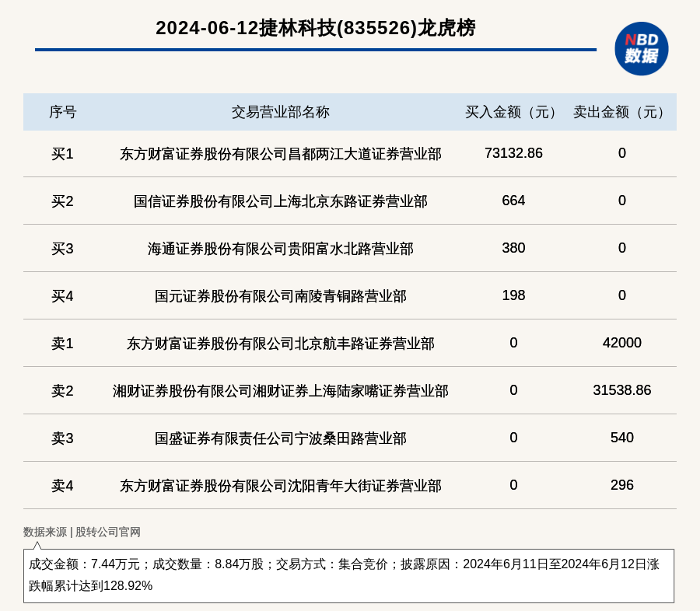Click the 成交金额 summary note box
Screen dimensions: 700x611
(348, 576)
